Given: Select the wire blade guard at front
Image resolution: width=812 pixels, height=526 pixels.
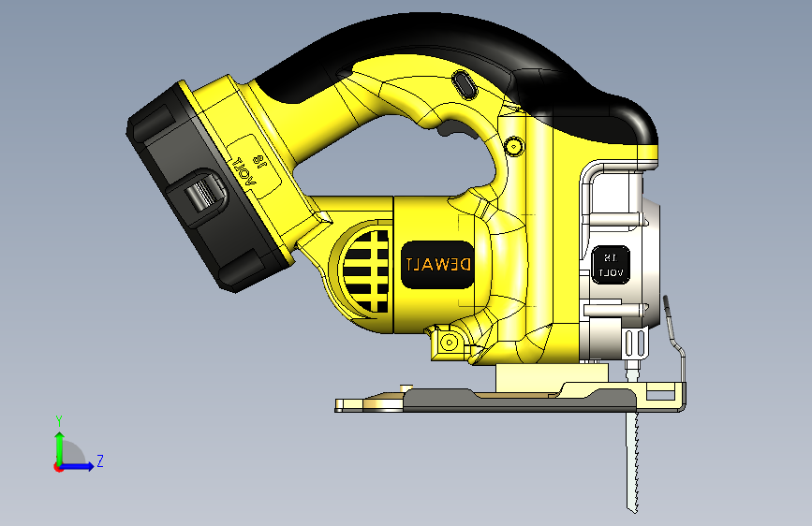Looking at the screenshot, I should coord(674,337).
